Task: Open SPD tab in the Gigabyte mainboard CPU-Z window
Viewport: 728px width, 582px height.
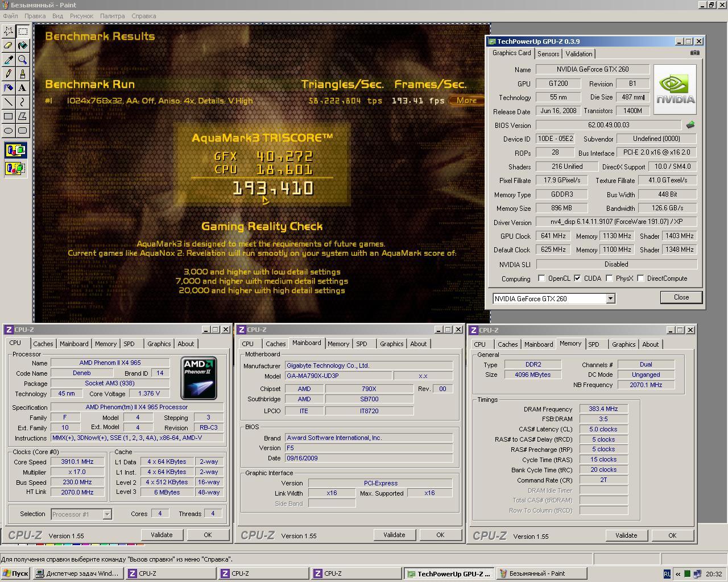Action: (x=362, y=344)
